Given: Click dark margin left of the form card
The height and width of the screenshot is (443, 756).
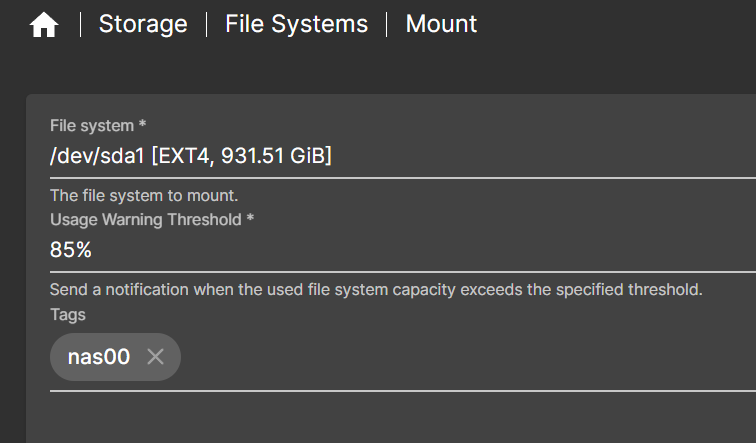Looking at the screenshot, I should click(x=13, y=265).
